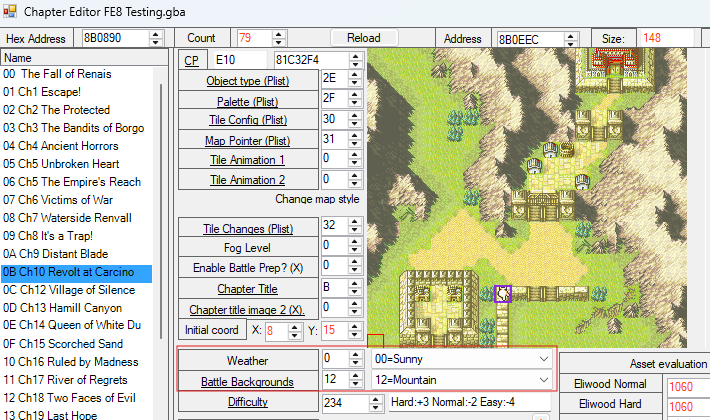Select 0D Ch13 Hamill Canyon
710x420 pixels.
pos(77,308)
